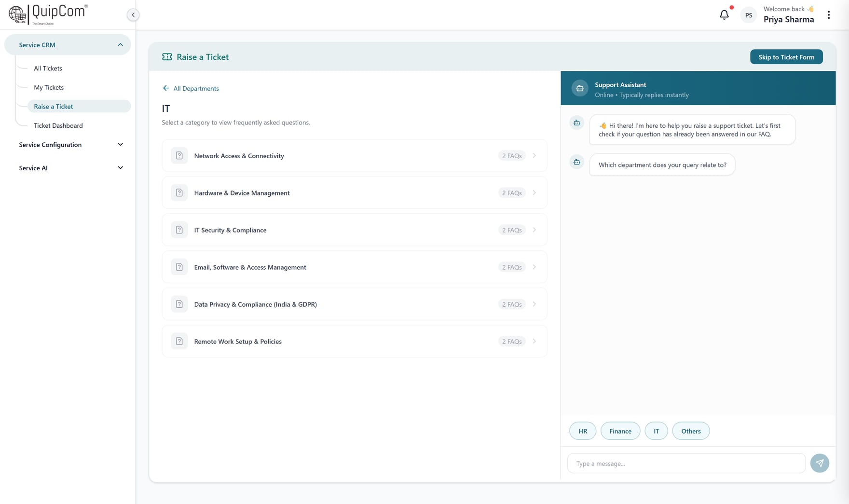The width and height of the screenshot is (849, 504).
Task: Open IT Security & Compliance category
Action: [355, 230]
